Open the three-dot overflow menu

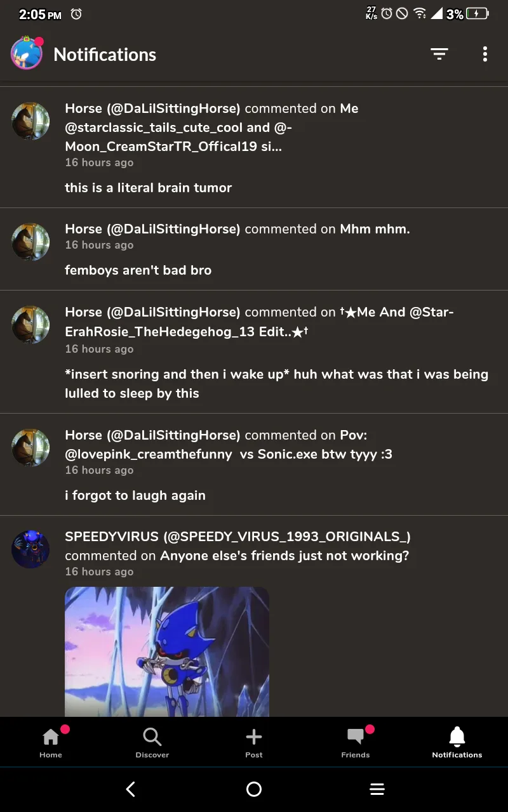485,55
